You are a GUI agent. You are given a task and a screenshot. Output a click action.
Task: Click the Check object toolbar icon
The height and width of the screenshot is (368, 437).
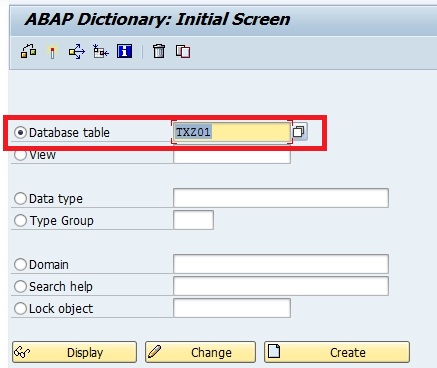pos(29,52)
